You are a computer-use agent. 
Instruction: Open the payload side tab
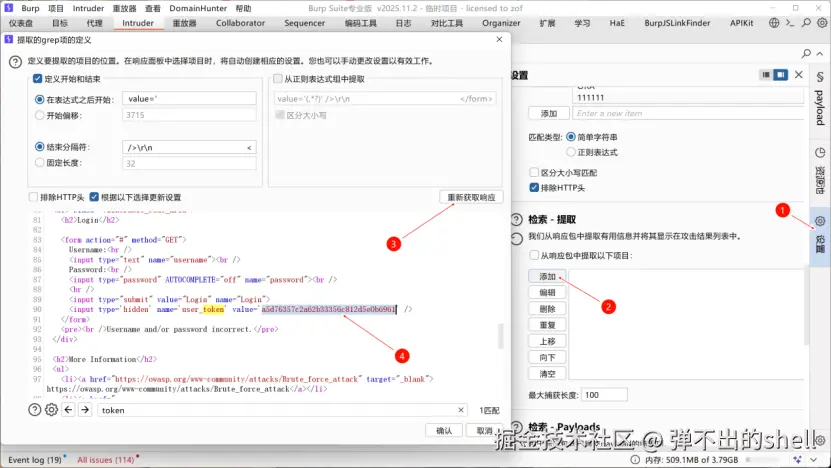820,99
